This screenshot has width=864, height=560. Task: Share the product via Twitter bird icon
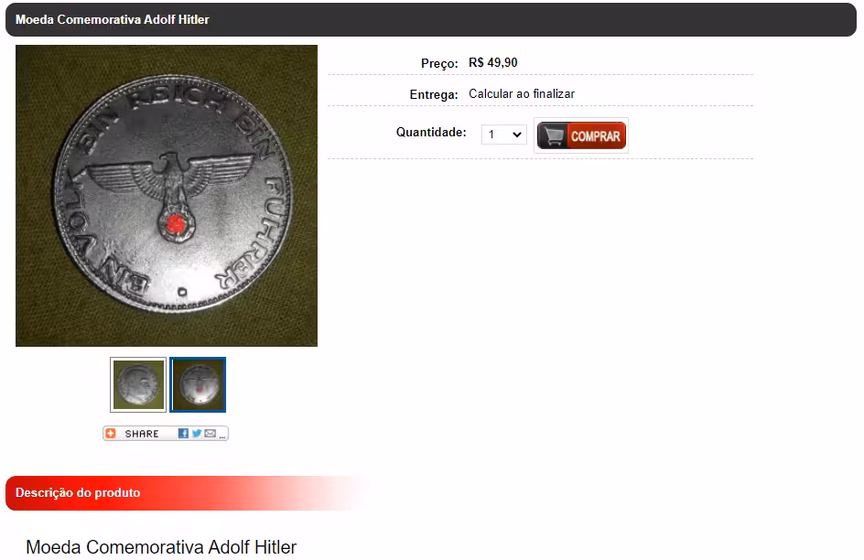(x=197, y=434)
